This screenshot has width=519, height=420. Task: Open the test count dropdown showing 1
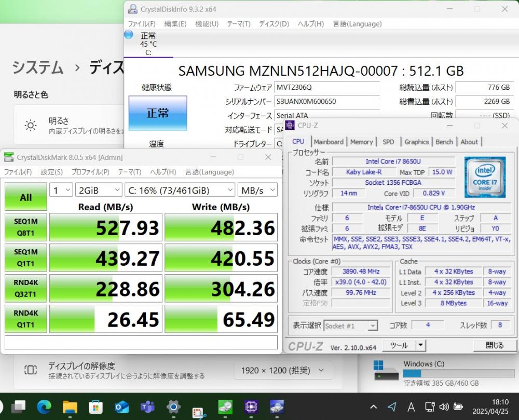pyautogui.click(x=61, y=191)
